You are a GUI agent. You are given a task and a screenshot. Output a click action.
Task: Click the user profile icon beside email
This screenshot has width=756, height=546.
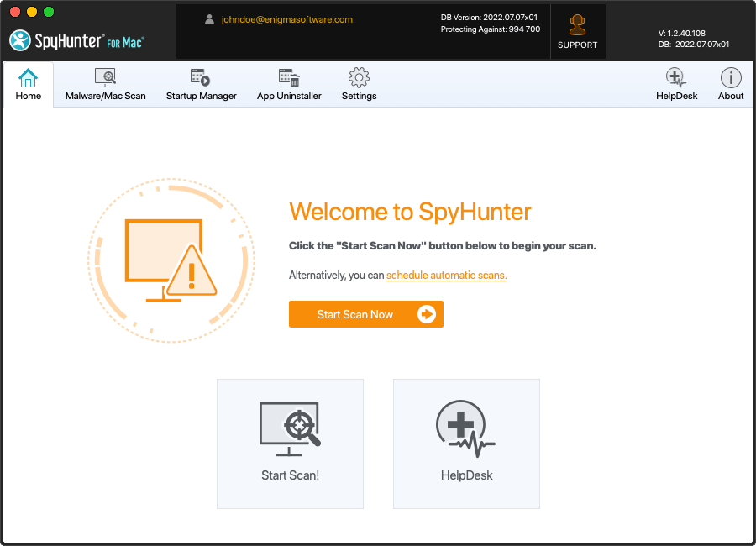click(x=209, y=19)
